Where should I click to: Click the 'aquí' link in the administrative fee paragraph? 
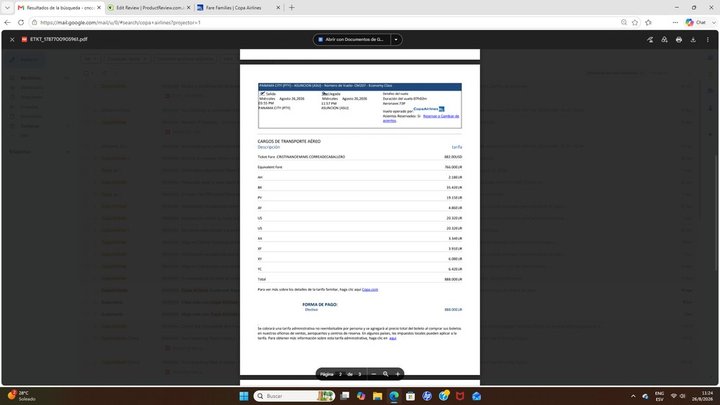pos(393,338)
